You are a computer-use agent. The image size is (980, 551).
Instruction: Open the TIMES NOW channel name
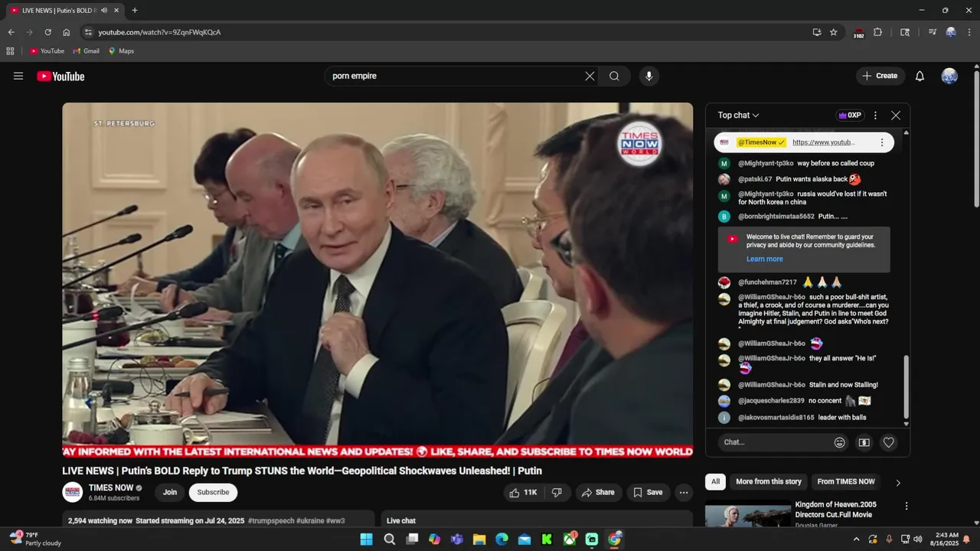(111, 487)
